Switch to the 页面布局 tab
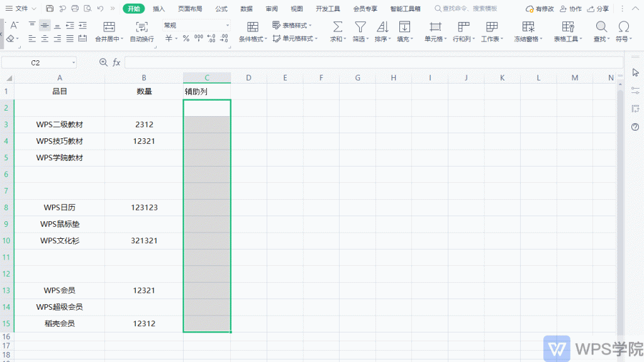Screen dimensions: 644x362 click(190, 9)
